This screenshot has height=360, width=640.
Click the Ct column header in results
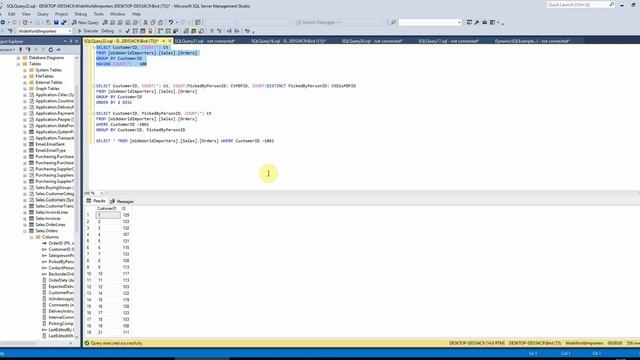coord(124,209)
